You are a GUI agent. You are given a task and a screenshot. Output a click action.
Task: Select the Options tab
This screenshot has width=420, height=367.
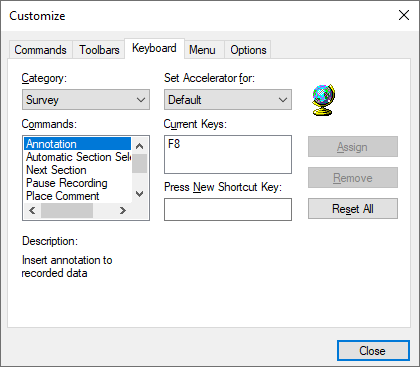point(248,50)
